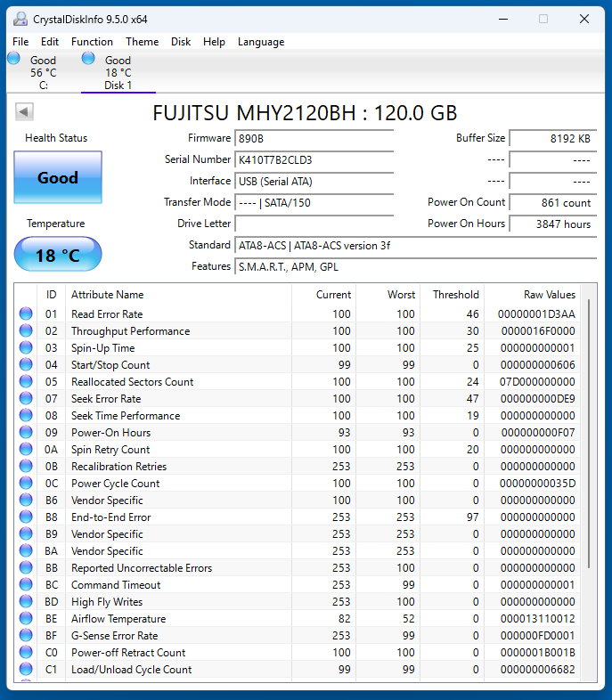This screenshot has height=700, width=612.
Task: Click status orb for End-to-End Error
Action: [x=26, y=517]
